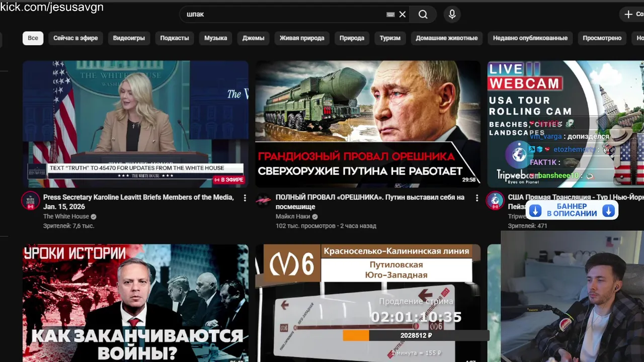Select the Подкасты chip
Screen dimensions: 644x362
pyautogui.click(x=175, y=38)
